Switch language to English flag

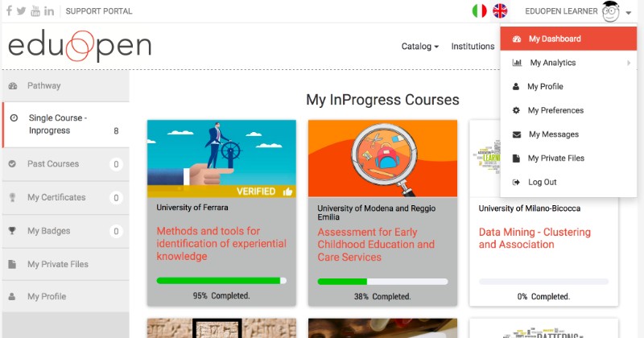501,11
